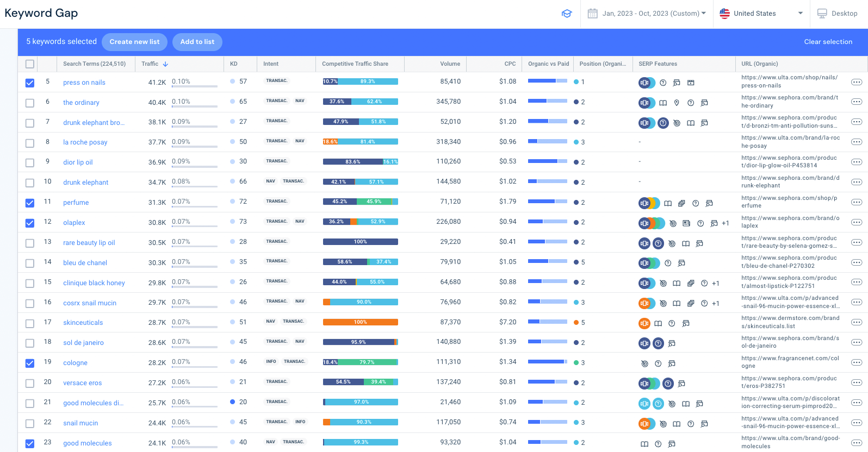The image size is (868, 452).
Task: Click the SERP features +1 indicator for olaplex
Action: [726, 223]
